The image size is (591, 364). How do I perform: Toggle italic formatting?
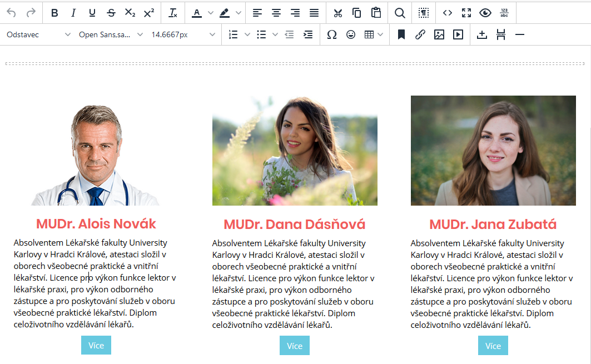[73, 13]
